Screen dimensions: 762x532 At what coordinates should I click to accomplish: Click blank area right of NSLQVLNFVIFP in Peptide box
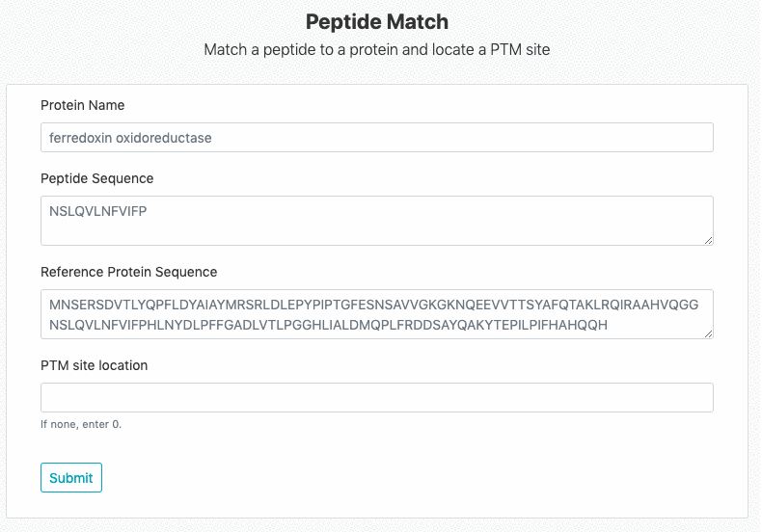point(434,210)
